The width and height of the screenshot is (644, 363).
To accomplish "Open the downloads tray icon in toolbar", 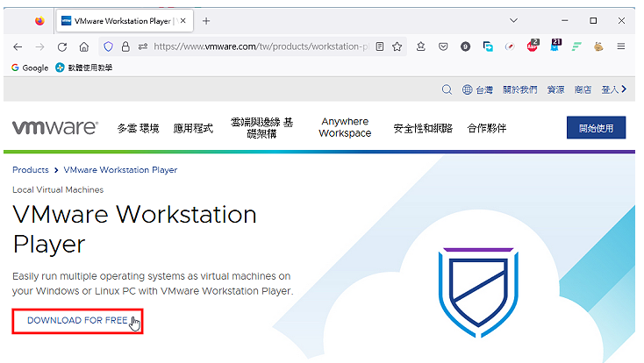I will [x=420, y=46].
